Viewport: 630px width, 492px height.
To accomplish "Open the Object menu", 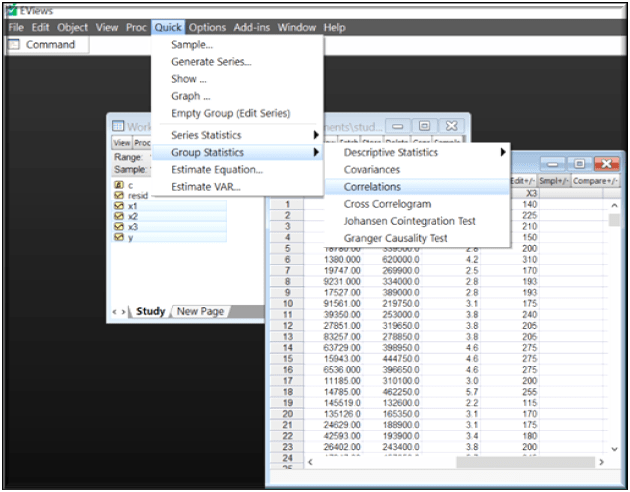I will (72, 28).
